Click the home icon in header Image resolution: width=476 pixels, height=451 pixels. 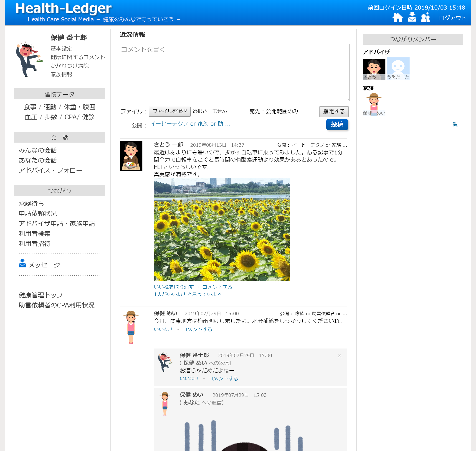397,18
